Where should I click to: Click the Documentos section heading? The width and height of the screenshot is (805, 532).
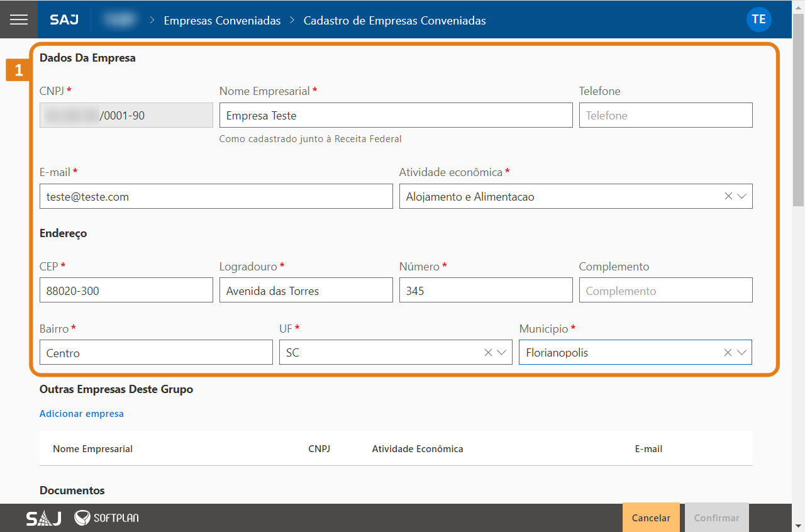click(72, 490)
